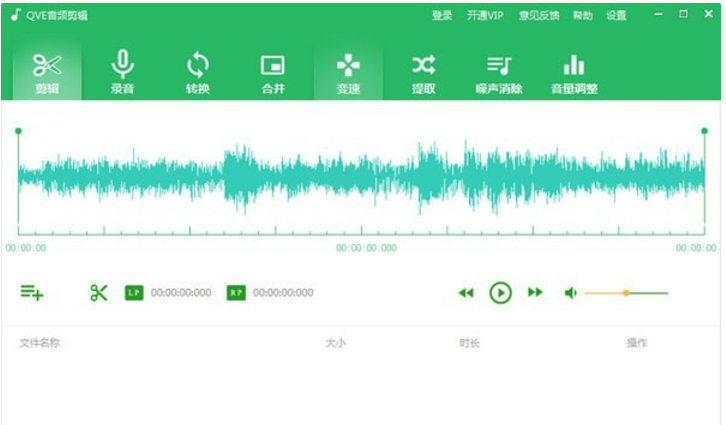
Task: Select the 变速 speed change tool
Action: tap(348, 72)
